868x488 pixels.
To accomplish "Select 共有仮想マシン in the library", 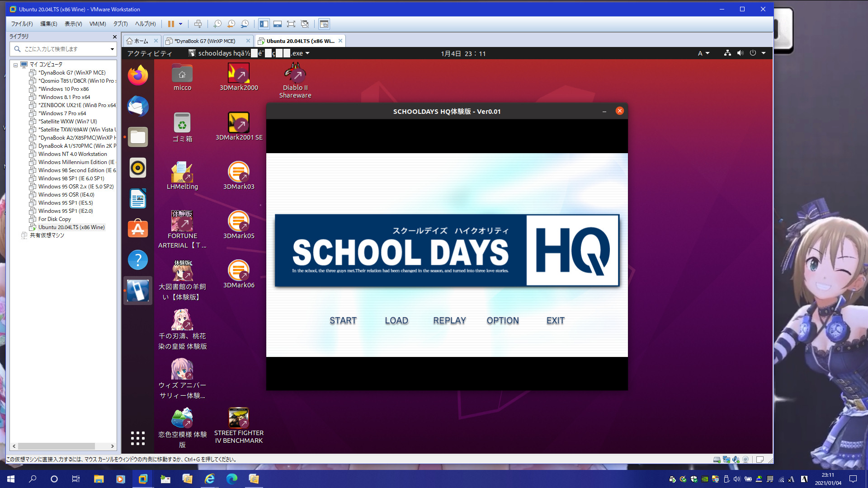I will point(47,235).
